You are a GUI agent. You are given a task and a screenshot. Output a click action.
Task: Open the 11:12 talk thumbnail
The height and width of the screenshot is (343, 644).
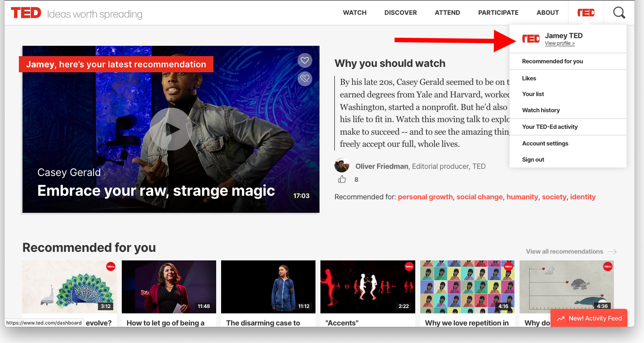268,287
